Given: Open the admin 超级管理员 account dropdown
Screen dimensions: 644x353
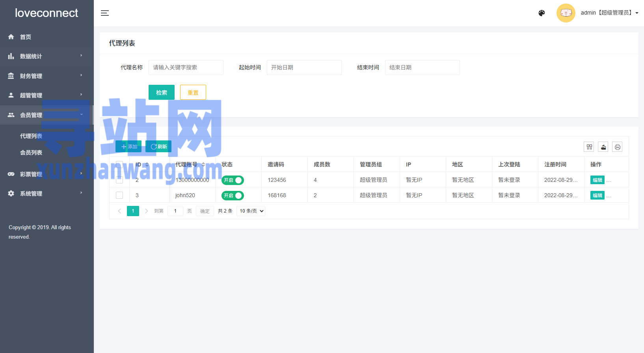Looking at the screenshot, I should [609, 13].
